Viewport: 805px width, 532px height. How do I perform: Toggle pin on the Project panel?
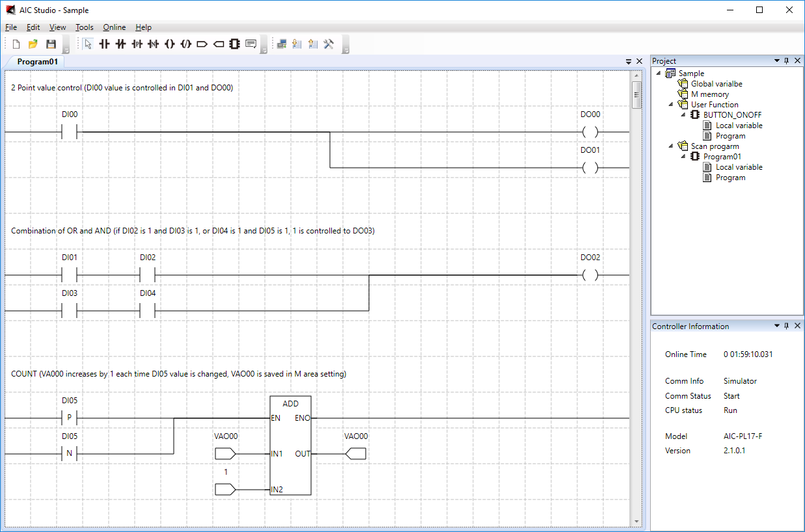786,61
